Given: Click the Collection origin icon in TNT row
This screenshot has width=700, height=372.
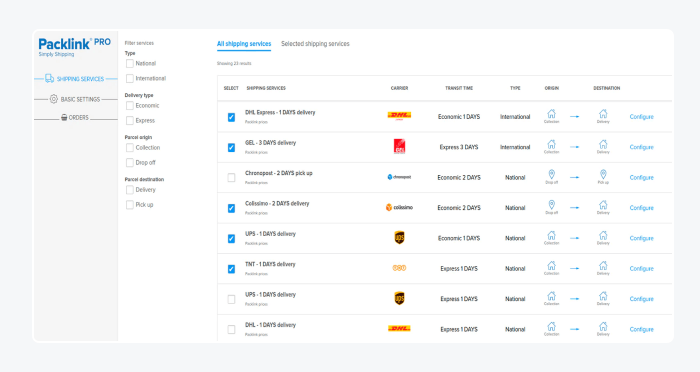Looking at the screenshot, I should [x=551, y=266].
